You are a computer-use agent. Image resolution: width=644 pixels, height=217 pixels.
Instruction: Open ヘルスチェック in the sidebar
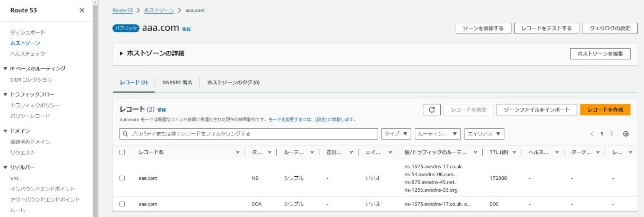click(x=28, y=53)
